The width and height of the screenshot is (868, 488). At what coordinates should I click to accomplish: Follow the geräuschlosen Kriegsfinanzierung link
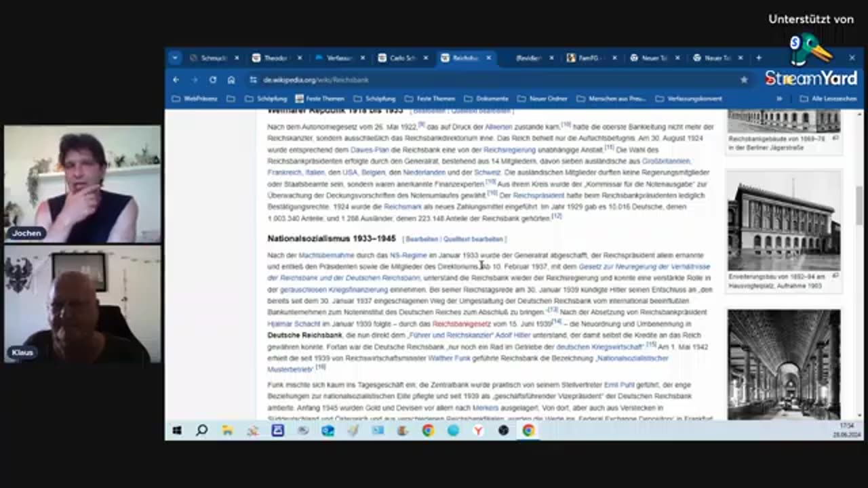pos(332,289)
